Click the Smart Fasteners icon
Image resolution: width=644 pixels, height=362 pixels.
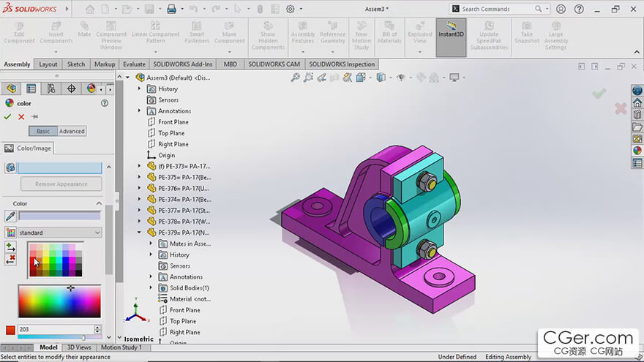(197, 33)
